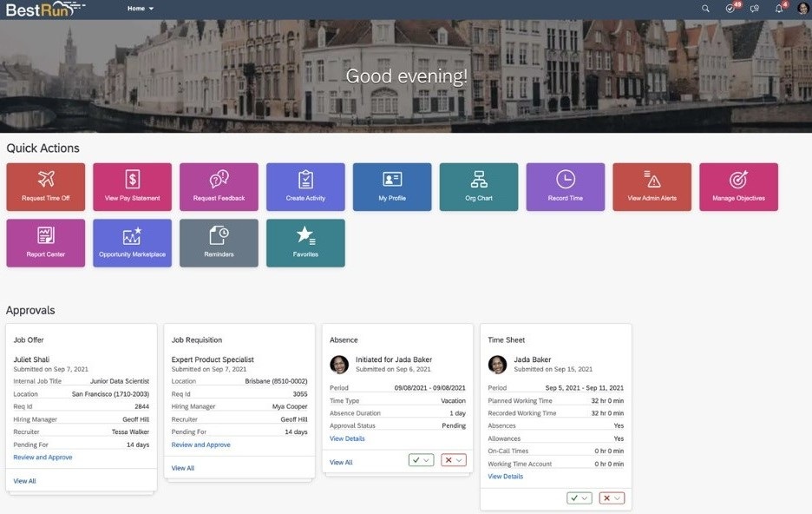Click the Mya Cooper hiring manager value

tap(290, 406)
